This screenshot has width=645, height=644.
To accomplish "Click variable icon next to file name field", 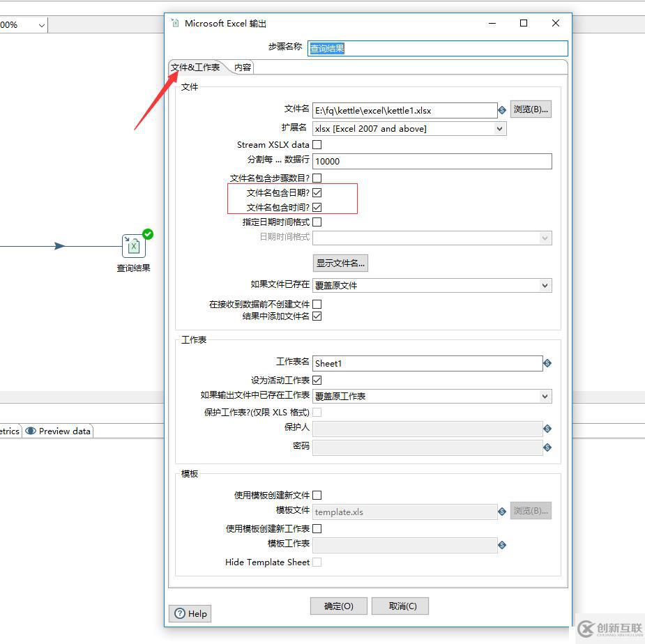I will [x=501, y=110].
